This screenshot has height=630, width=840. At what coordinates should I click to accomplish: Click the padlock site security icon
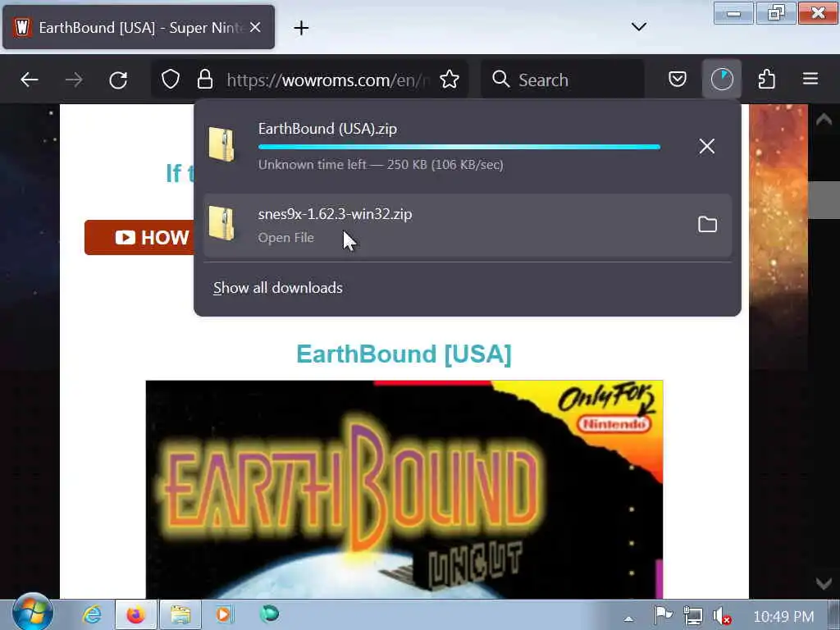tap(204, 80)
